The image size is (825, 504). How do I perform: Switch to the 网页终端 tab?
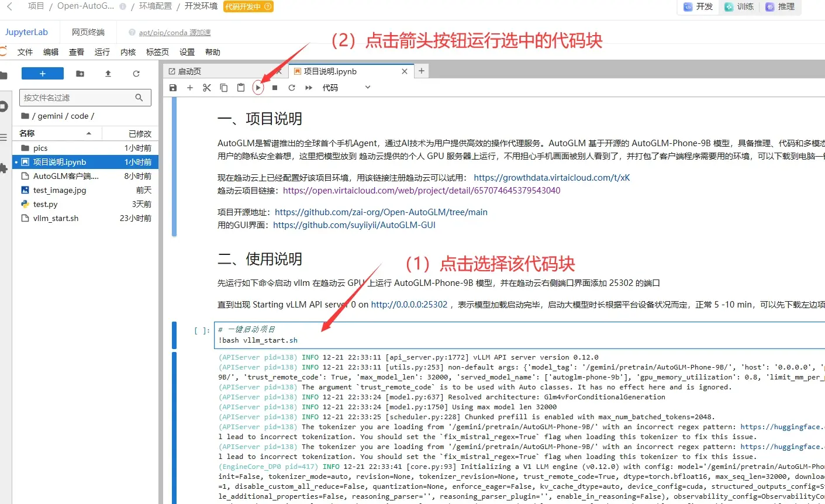pyautogui.click(x=88, y=32)
